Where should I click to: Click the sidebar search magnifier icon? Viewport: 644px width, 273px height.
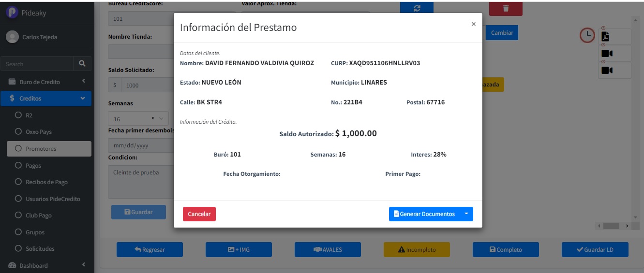coord(82,63)
